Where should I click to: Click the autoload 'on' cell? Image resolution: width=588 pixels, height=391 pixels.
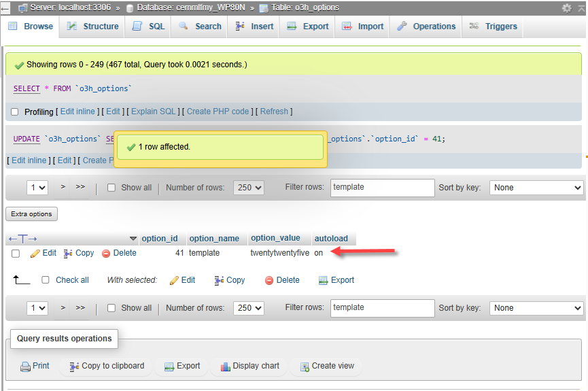[x=318, y=253]
